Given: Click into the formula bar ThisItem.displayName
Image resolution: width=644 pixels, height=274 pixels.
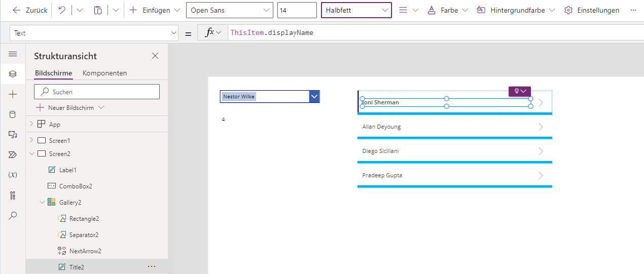Looking at the screenshot, I should [436, 33].
